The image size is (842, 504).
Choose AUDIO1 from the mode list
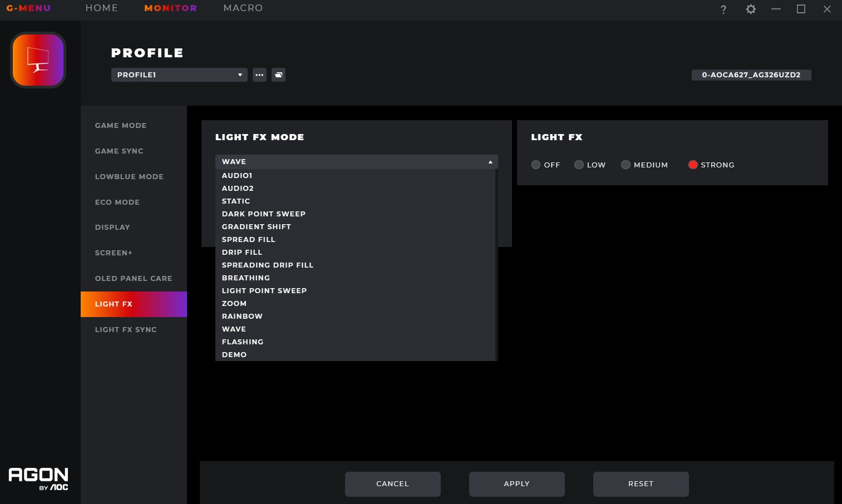(355, 176)
